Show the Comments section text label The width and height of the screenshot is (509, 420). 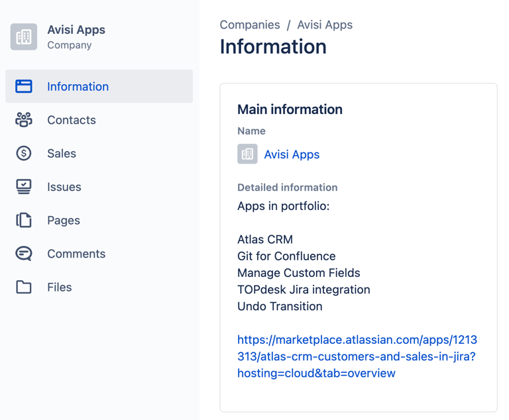point(76,254)
